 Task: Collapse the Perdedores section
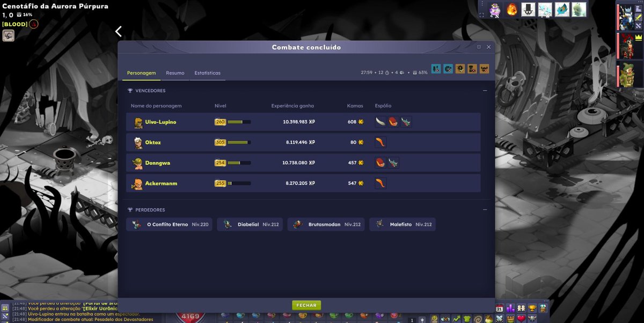485,210
